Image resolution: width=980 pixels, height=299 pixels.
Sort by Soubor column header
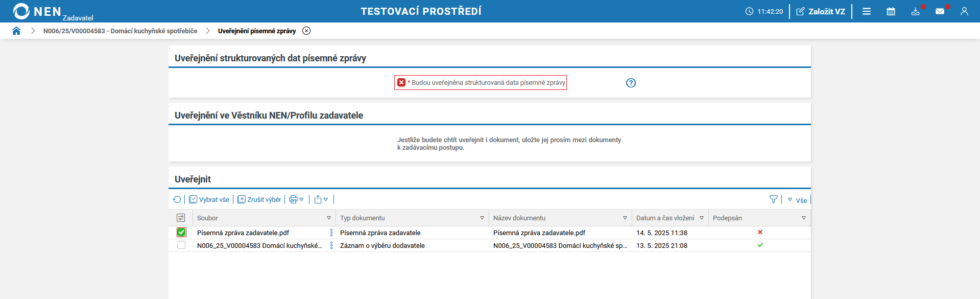click(x=207, y=218)
